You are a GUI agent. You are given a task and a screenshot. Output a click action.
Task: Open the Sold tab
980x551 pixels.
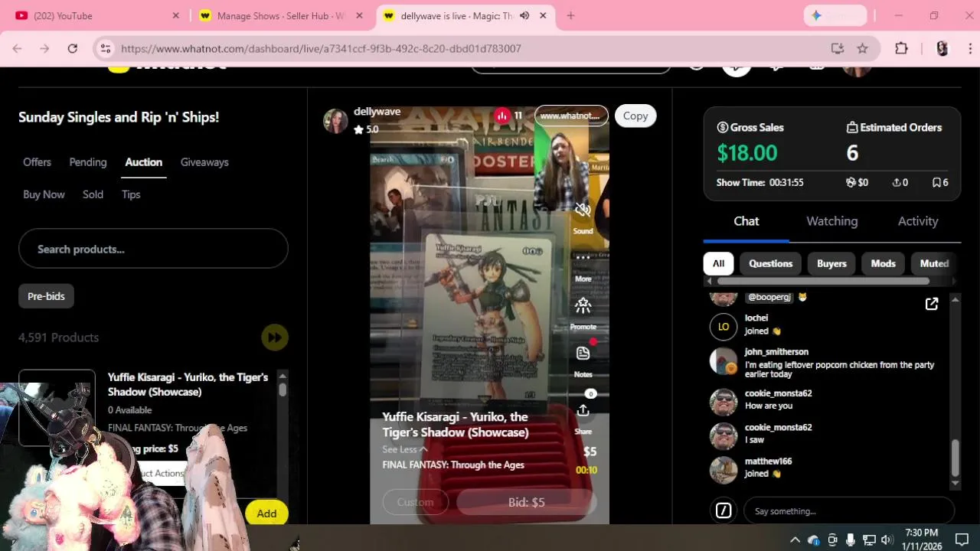[93, 194]
